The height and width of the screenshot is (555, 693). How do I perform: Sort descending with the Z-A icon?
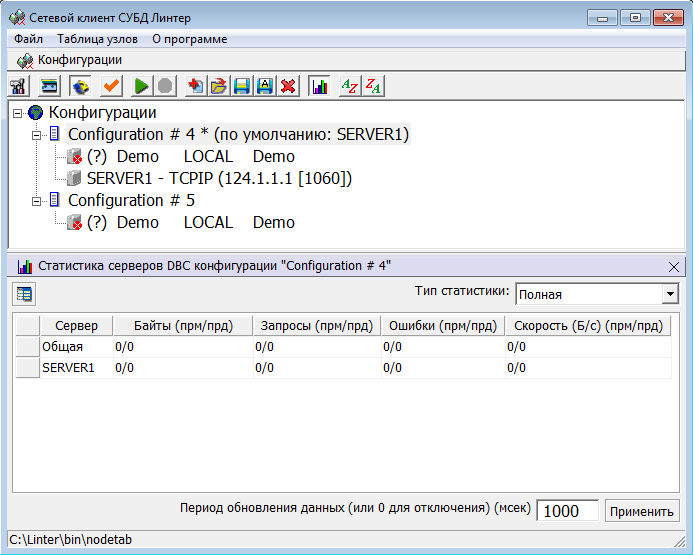(x=373, y=86)
